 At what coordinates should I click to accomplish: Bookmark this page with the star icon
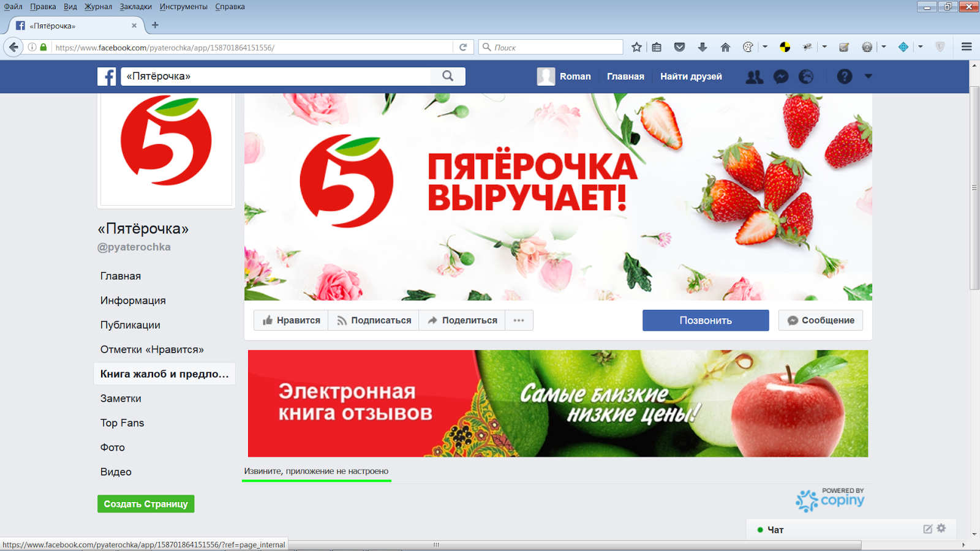click(x=637, y=47)
